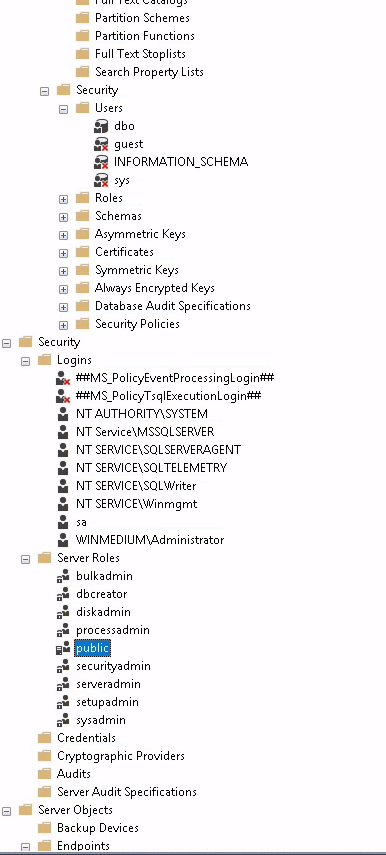Screen dimensions: 386x855
Task: Click the ##MS_PolicyEventProcessingLogin## disabled login icon
Action: (63, 378)
